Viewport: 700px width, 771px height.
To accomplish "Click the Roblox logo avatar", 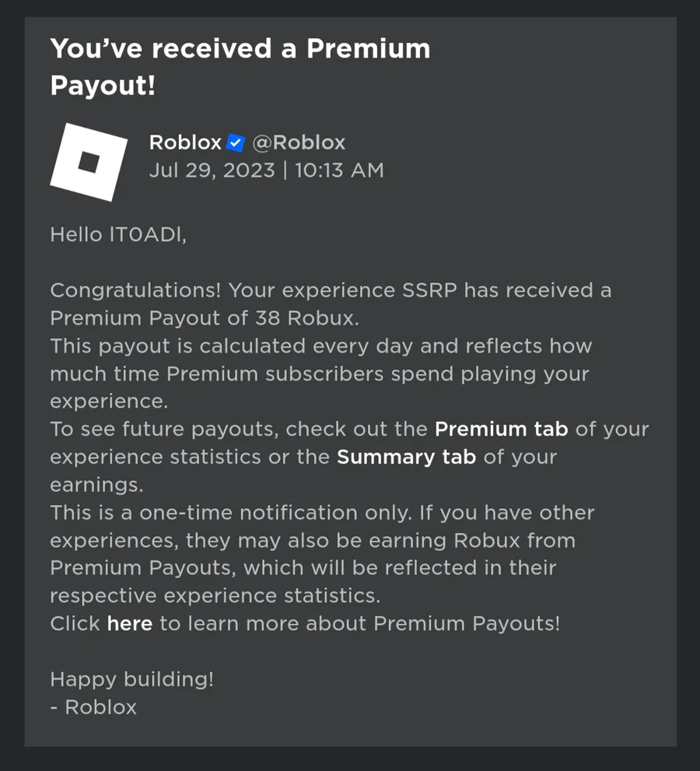I will (x=89, y=163).
